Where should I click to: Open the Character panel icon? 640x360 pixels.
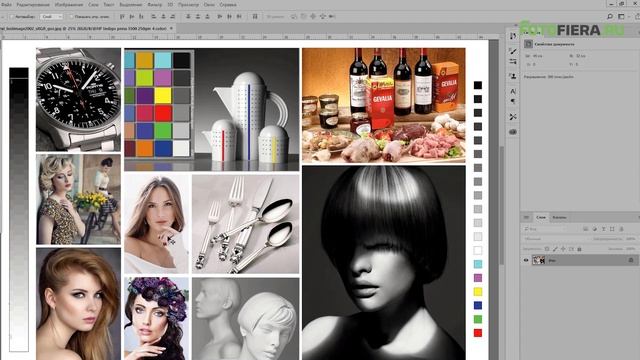point(513,91)
